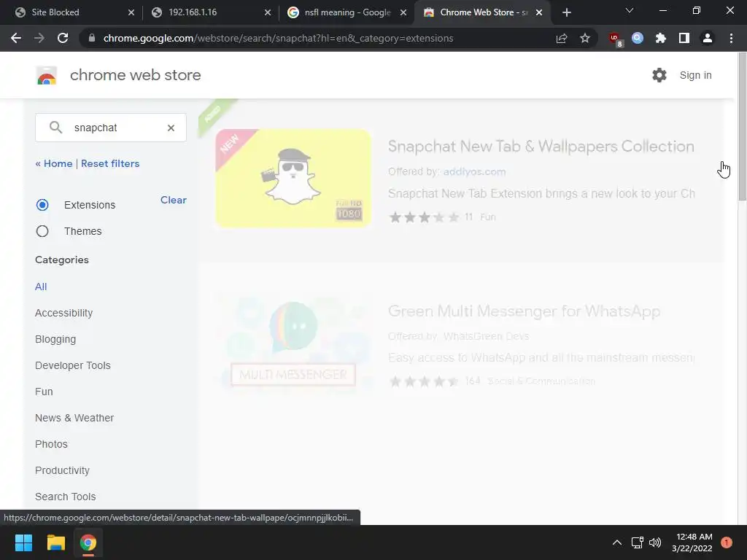Select the Fun category
Viewport: 747px width, 560px height.
(x=44, y=392)
